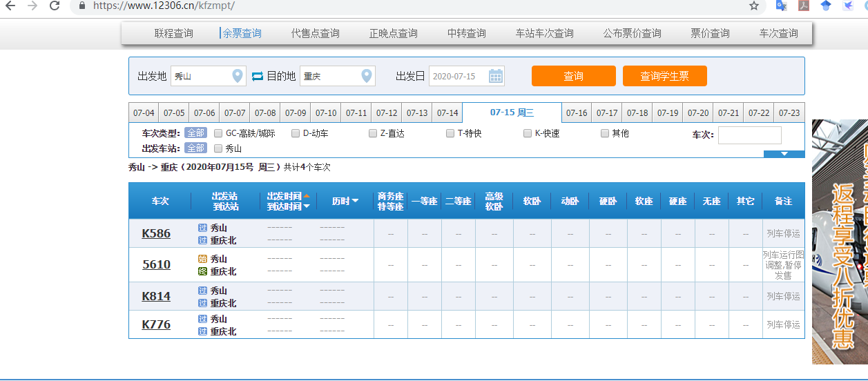Click the 目的地 input field

pos(337,76)
